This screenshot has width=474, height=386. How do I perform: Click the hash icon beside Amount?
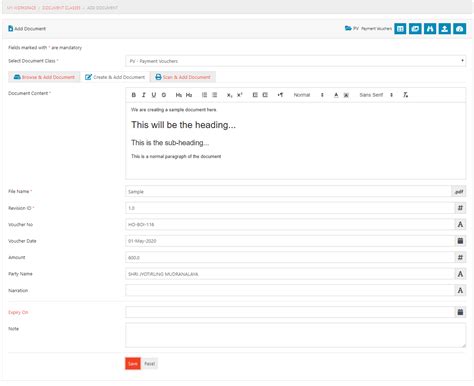tap(460, 257)
